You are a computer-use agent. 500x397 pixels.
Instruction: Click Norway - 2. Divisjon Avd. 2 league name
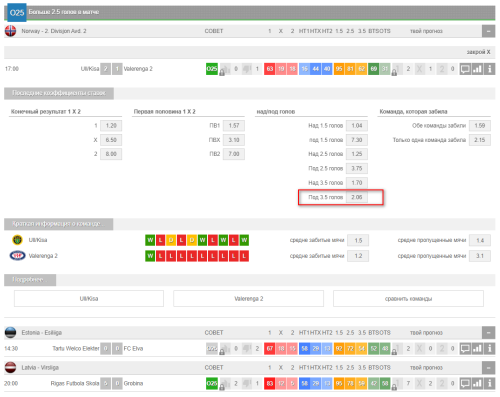point(54,31)
